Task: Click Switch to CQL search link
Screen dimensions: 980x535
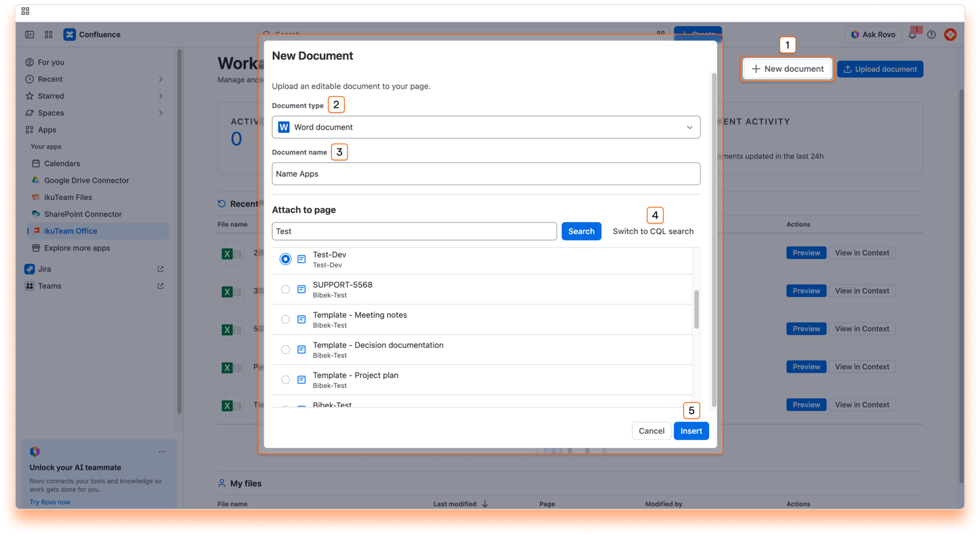Action: [653, 231]
